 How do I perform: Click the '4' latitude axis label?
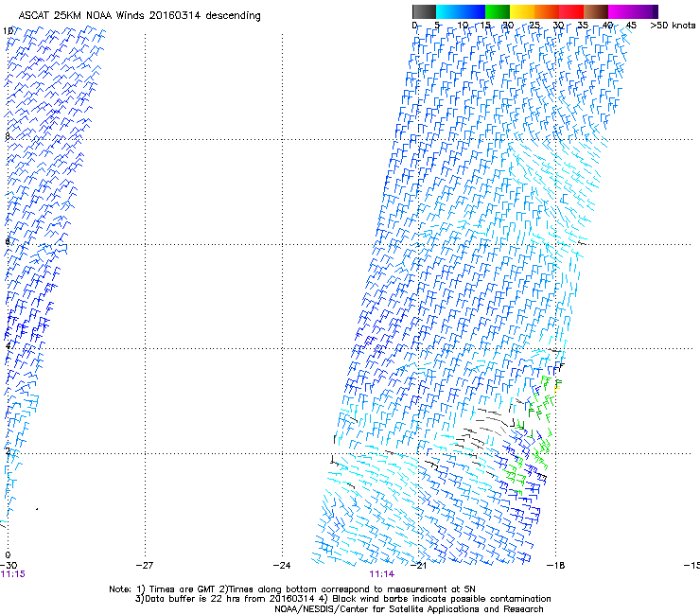point(8,345)
